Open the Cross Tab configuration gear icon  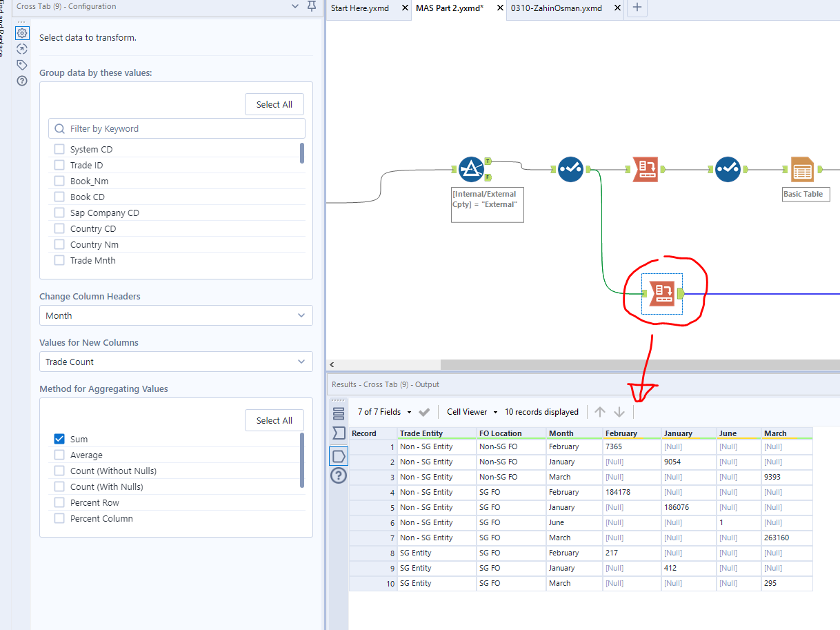pyautogui.click(x=21, y=32)
